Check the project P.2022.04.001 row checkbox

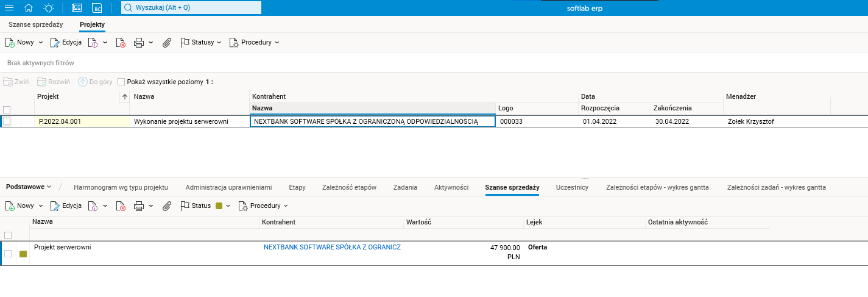(x=7, y=121)
